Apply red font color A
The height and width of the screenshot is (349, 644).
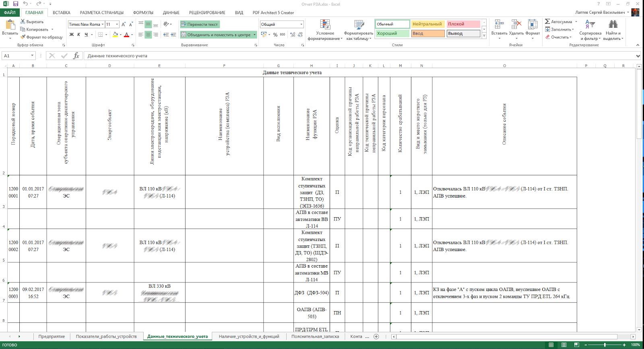click(126, 35)
